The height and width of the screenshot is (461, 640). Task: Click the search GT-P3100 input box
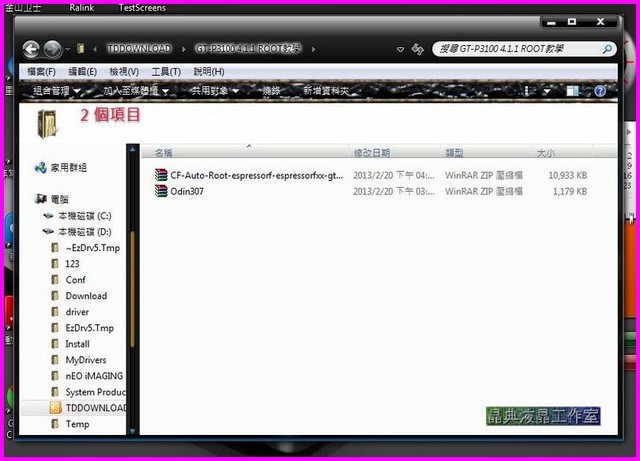[520, 48]
